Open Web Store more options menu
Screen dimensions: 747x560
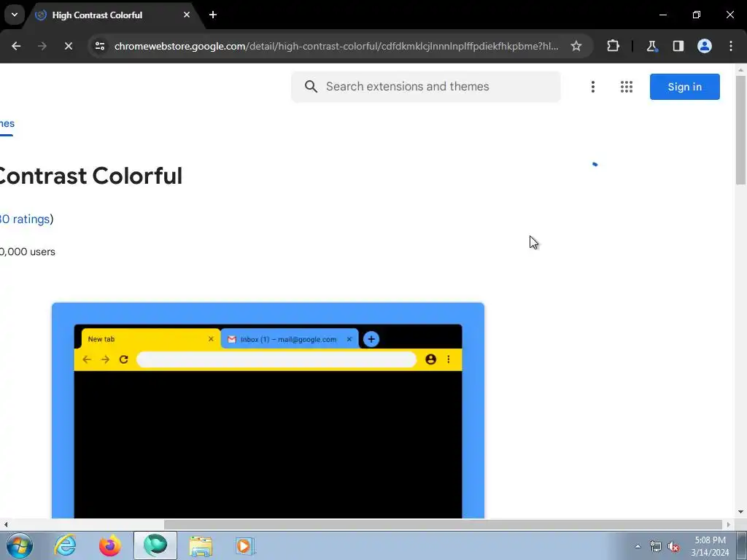[x=592, y=87]
